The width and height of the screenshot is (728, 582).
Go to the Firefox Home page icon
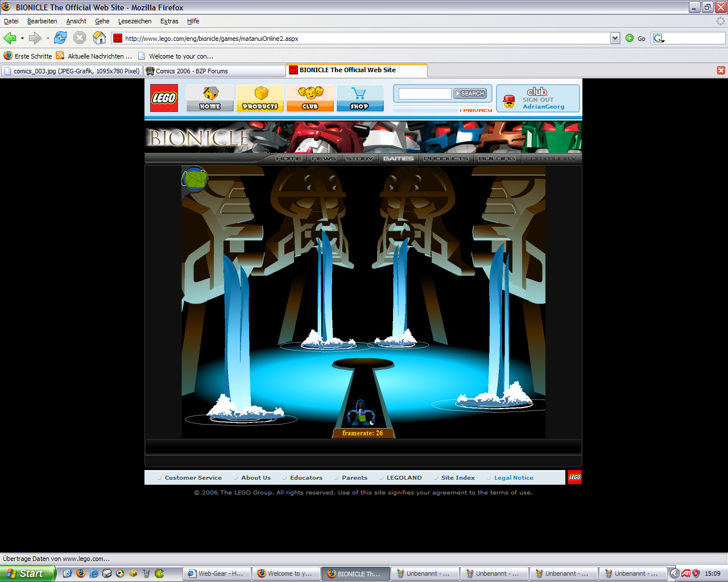tap(100, 38)
